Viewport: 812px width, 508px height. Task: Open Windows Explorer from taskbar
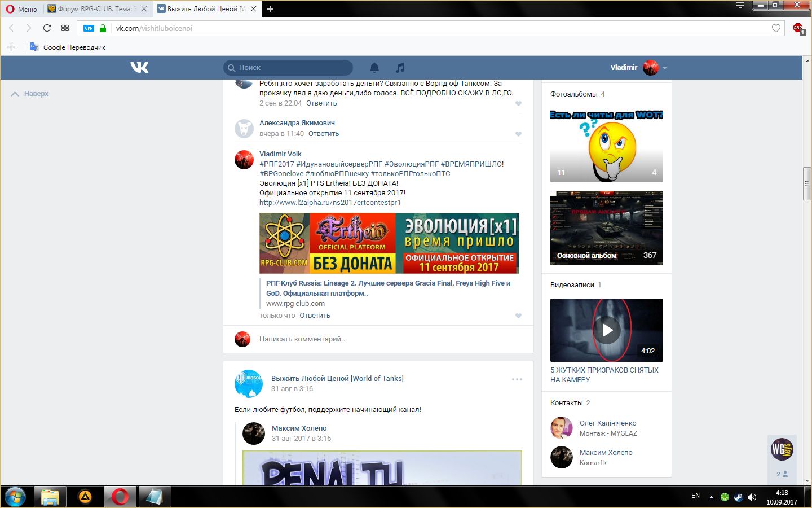[x=50, y=497]
